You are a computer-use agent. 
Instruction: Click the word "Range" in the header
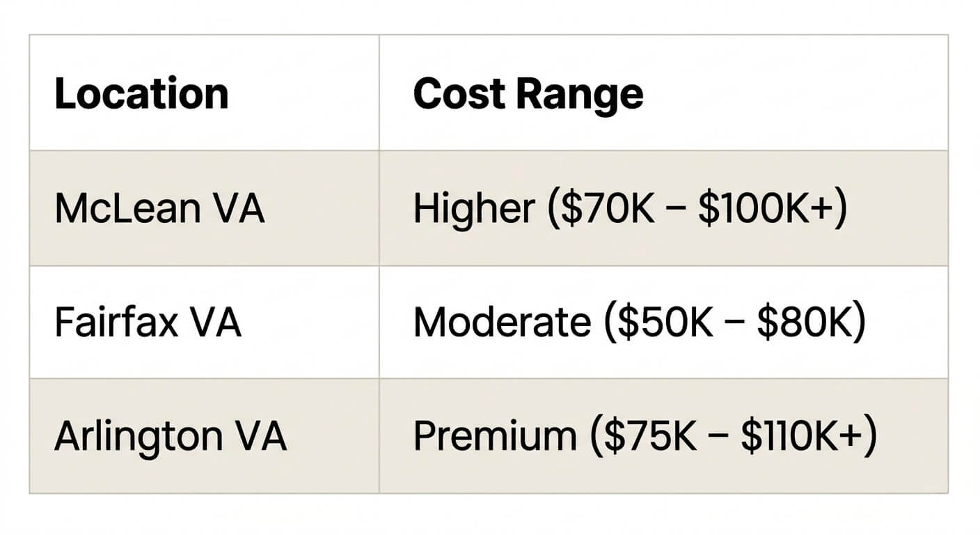pyautogui.click(x=584, y=95)
